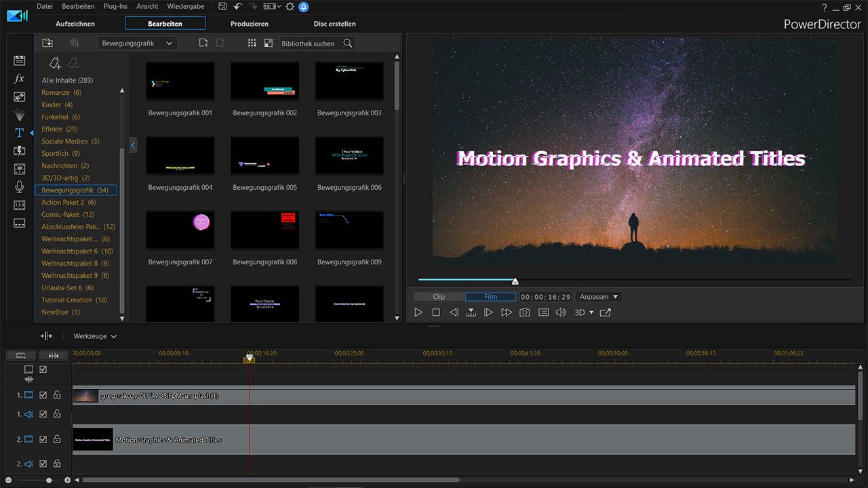
Task: Click the library search magnifier icon
Action: point(348,43)
